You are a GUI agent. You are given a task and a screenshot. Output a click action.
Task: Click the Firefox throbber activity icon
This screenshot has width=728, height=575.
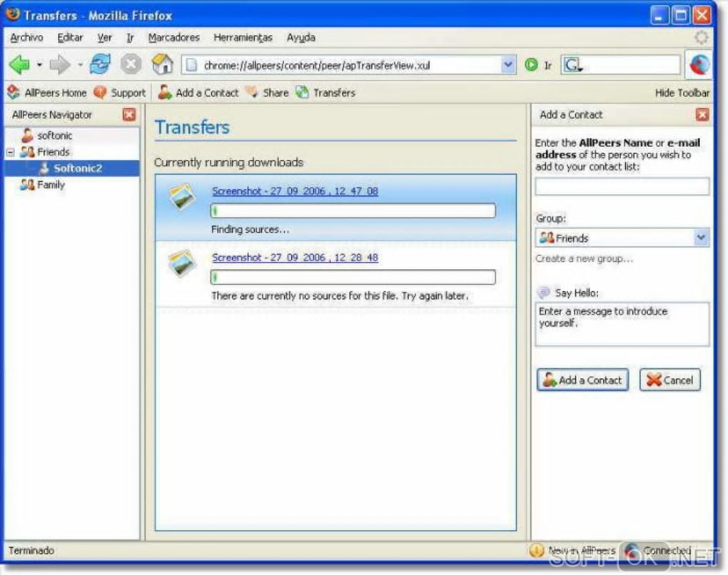701,37
